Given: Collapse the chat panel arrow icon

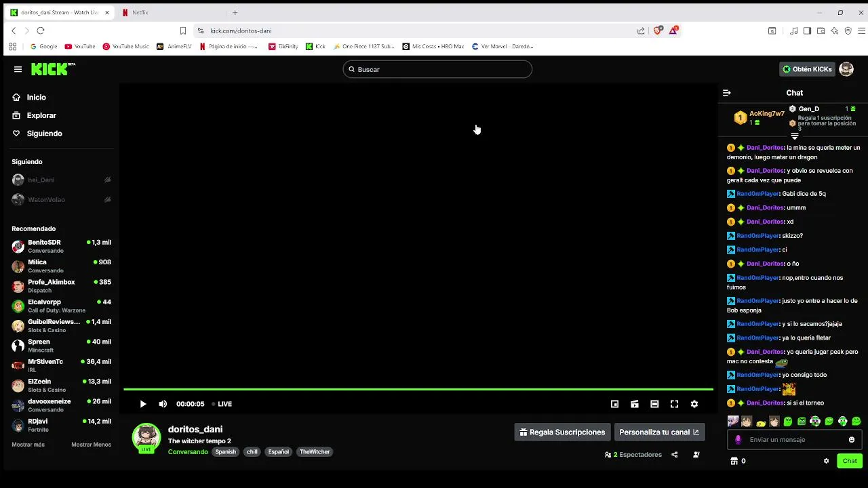Looking at the screenshot, I should [727, 93].
